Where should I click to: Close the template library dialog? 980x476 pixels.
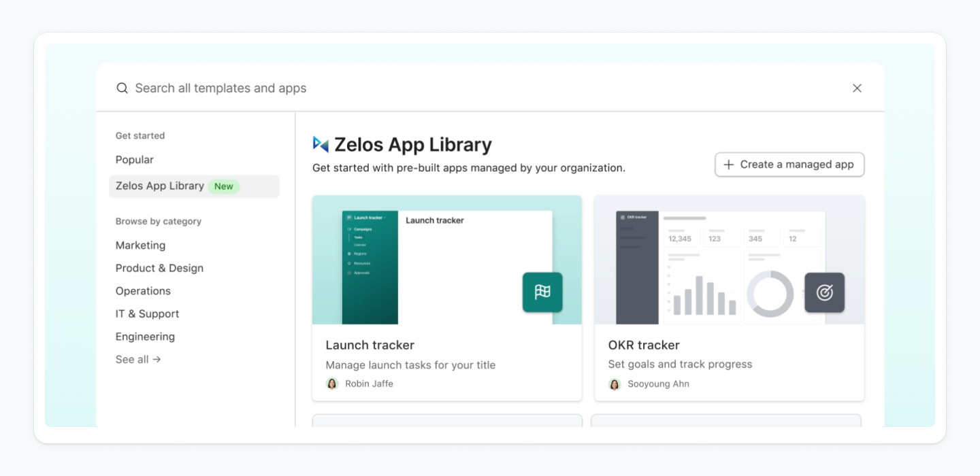pyautogui.click(x=857, y=88)
